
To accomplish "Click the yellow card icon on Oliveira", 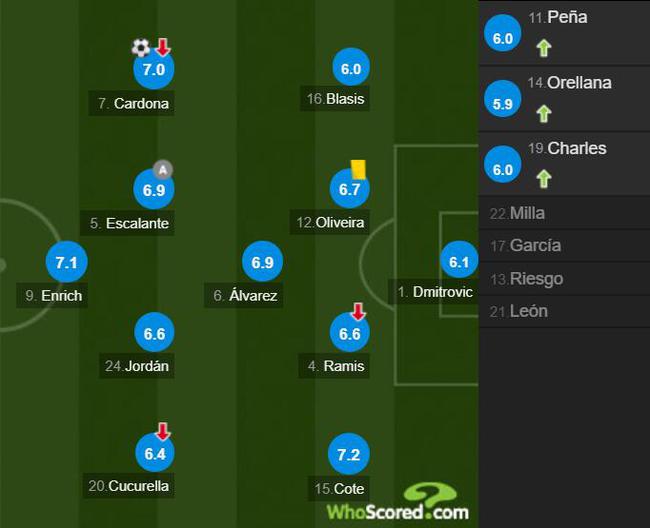I will coord(358,170).
